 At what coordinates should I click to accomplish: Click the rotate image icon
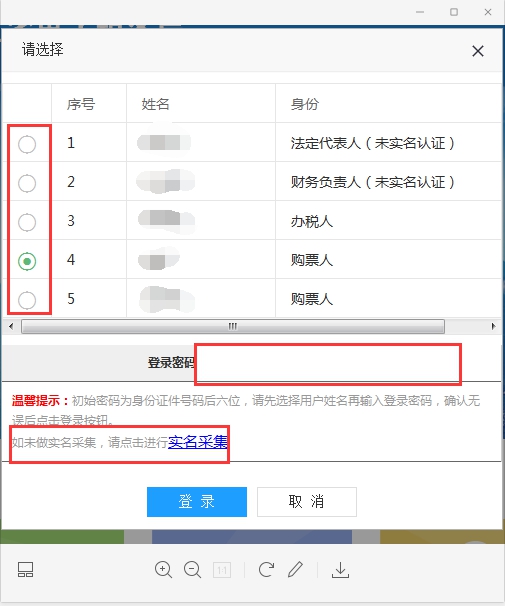266,569
